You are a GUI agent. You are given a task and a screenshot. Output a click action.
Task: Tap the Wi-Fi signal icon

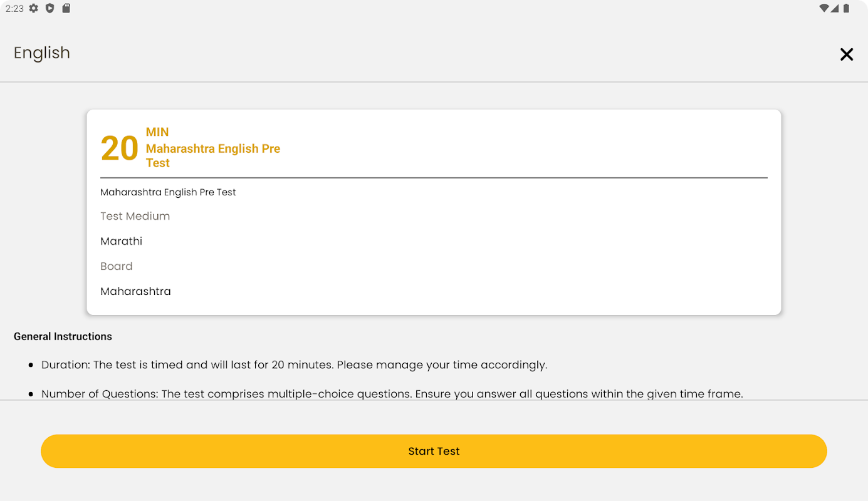(824, 8)
